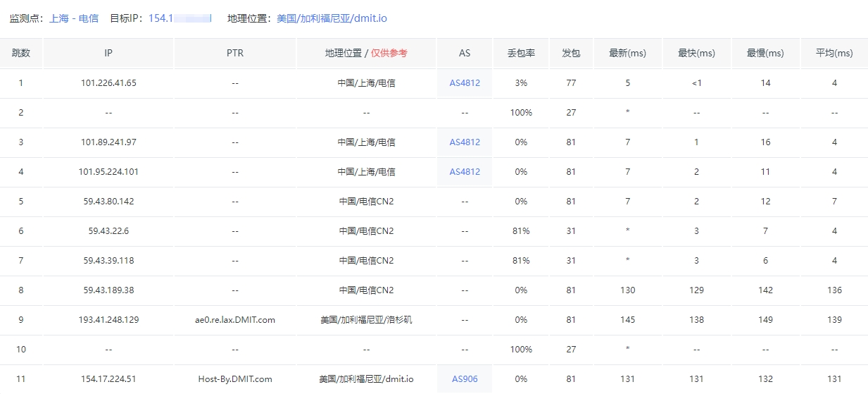
Task: Open the target IP 154.1 link
Action: [180, 18]
